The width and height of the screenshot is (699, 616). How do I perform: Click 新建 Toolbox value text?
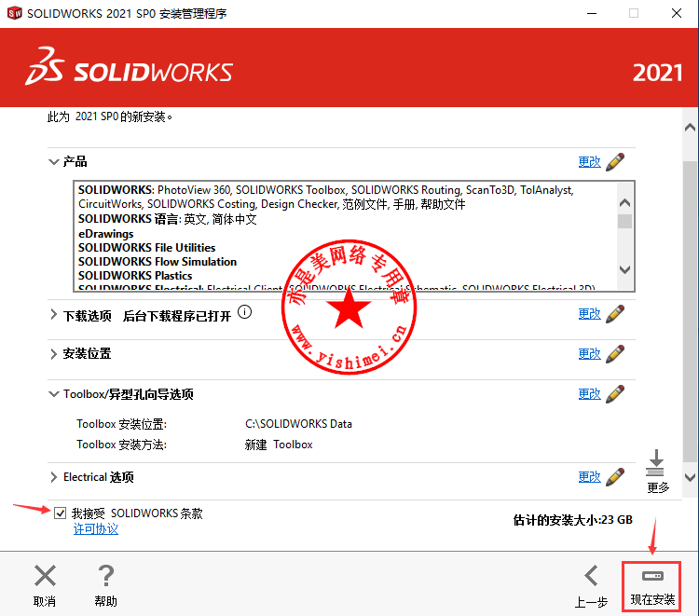(279, 445)
